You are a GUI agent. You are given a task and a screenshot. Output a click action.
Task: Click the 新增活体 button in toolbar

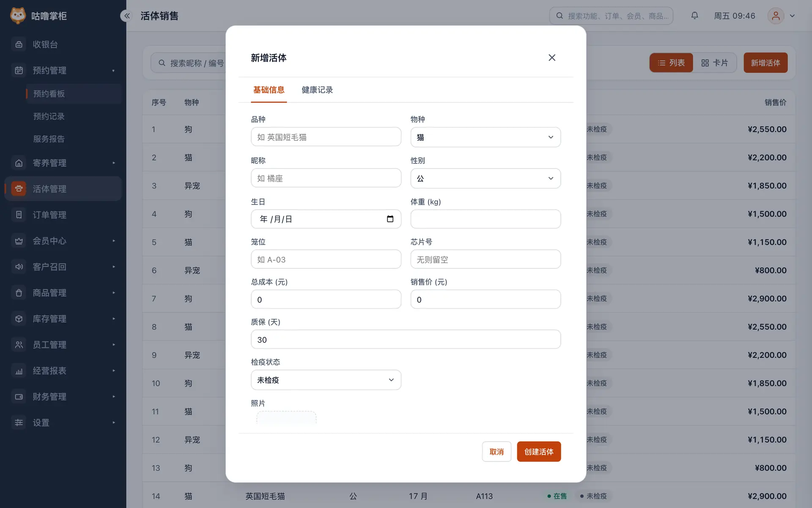click(x=765, y=63)
